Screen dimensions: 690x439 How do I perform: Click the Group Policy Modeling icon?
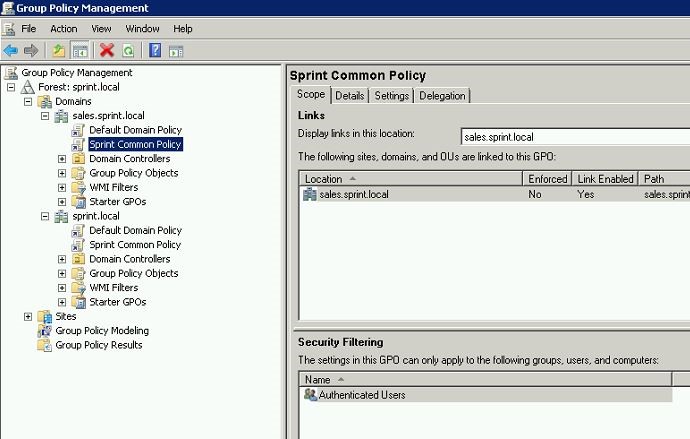[x=44, y=331]
